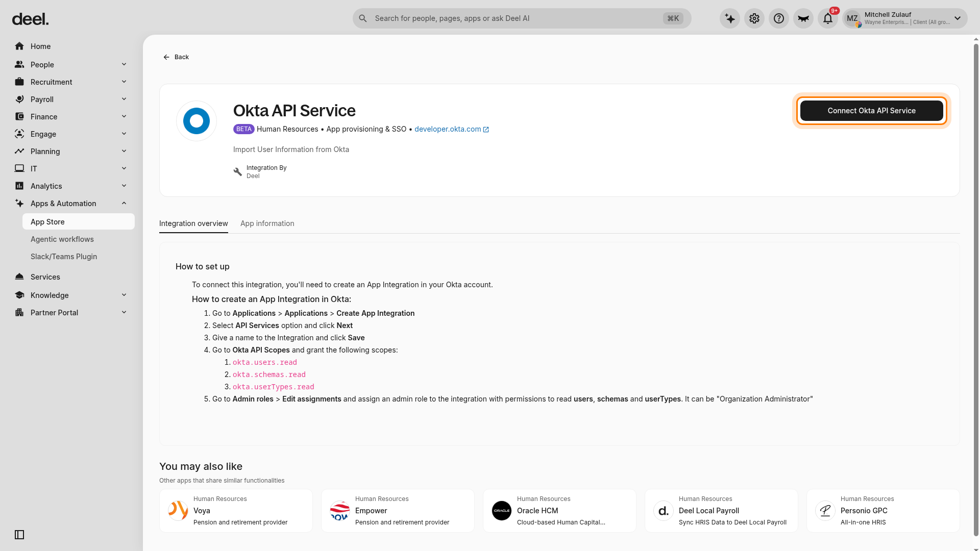The width and height of the screenshot is (980, 551).
Task: Open the account dropdown chevron
Action: click(x=958, y=18)
